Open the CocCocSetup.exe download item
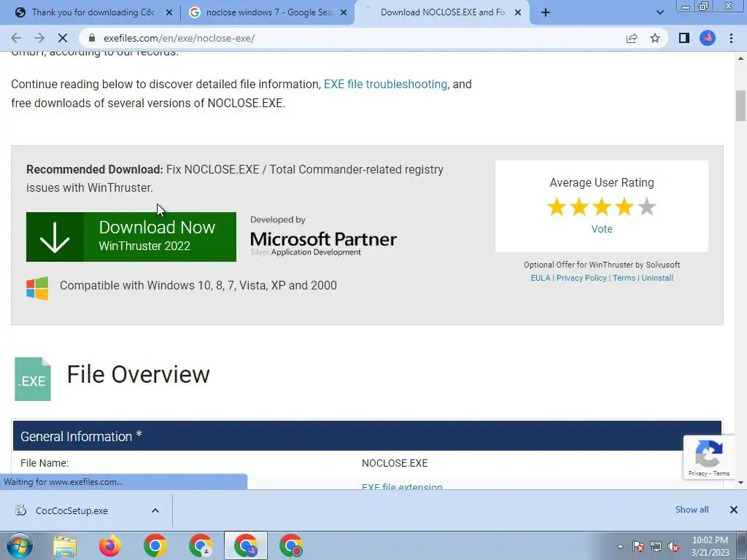 (71, 511)
